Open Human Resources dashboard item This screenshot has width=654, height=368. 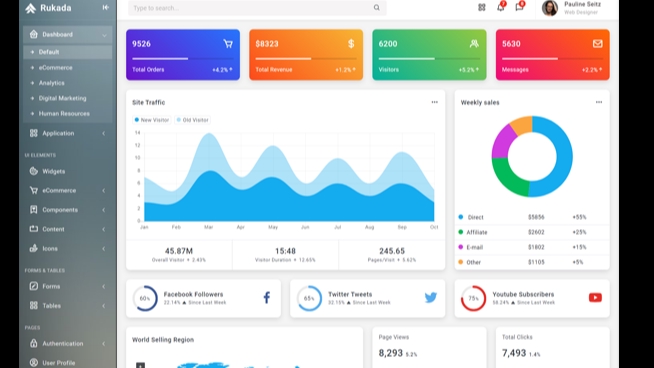click(68, 113)
